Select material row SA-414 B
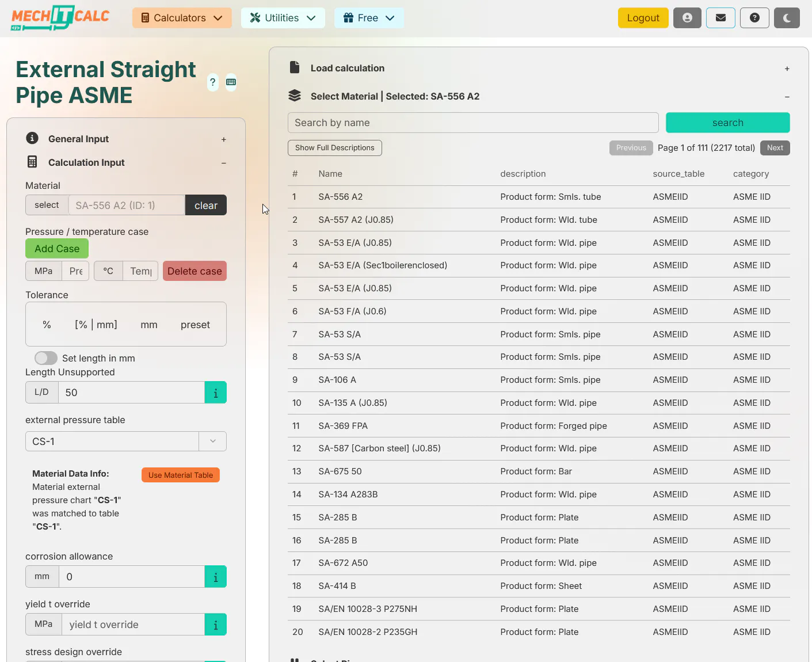The height and width of the screenshot is (662, 812). pos(539,586)
